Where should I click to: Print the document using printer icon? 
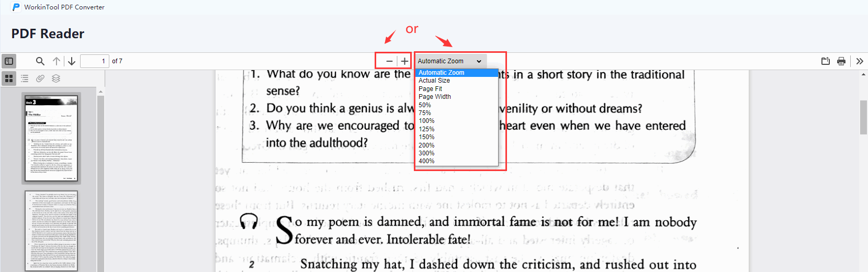(841, 61)
